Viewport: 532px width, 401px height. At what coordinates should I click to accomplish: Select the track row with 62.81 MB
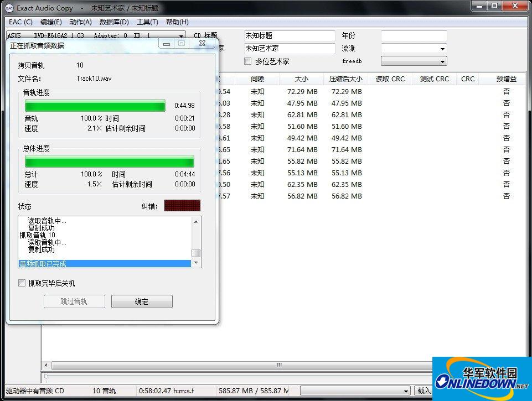click(371, 114)
